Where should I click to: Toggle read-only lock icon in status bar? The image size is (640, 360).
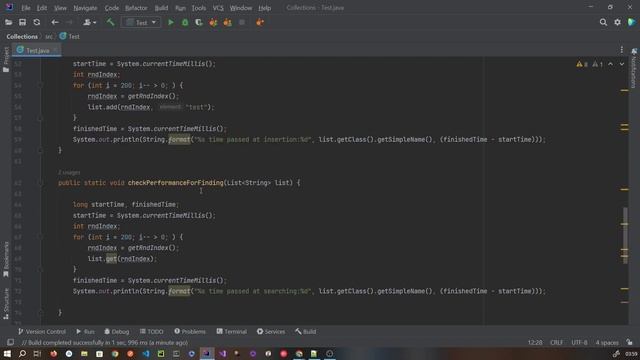(x=630, y=342)
